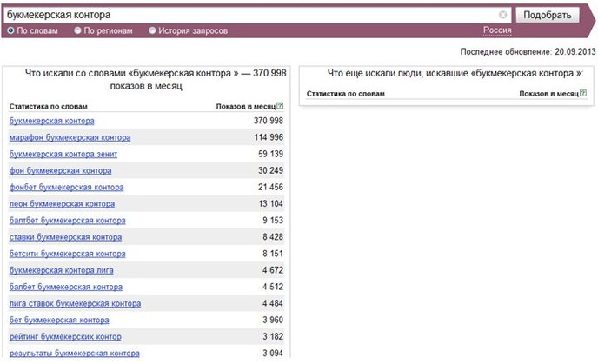Open 'балбет букмекерская контора' link
Image resolution: width=598 pixels, height=364 pixels.
pos(65,287)
